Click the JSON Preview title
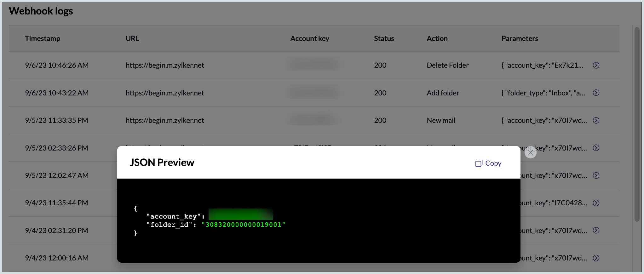 click(162, 163)
